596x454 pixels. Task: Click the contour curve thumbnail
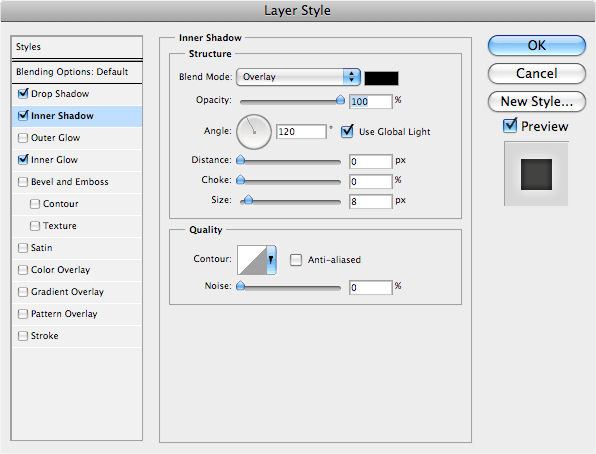(x=252, y=260)
